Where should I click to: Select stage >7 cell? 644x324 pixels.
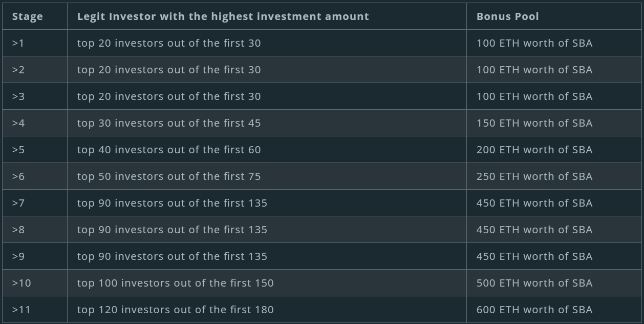[34, 203]
